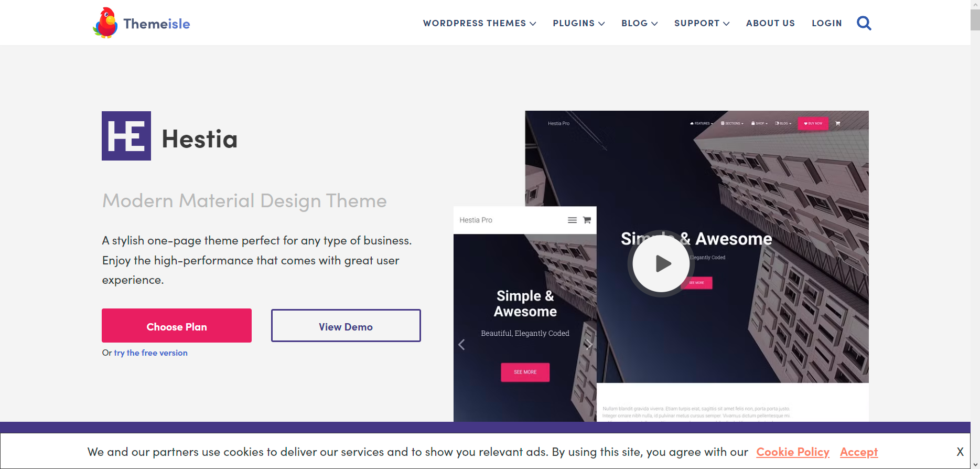This screenshot has height=469, width=980.
Task: Open the About Us page
Action: click(770, 23)
